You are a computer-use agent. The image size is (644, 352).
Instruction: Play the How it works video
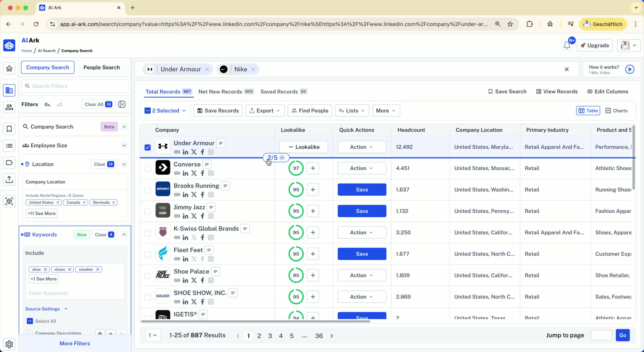coord(630,69)
